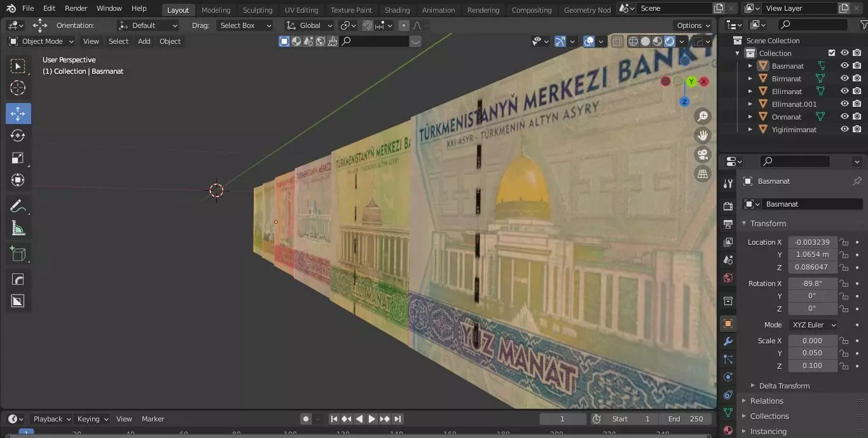Open the Render properties tab
This screenshot has width=868, height=438.
pos(728,206)
